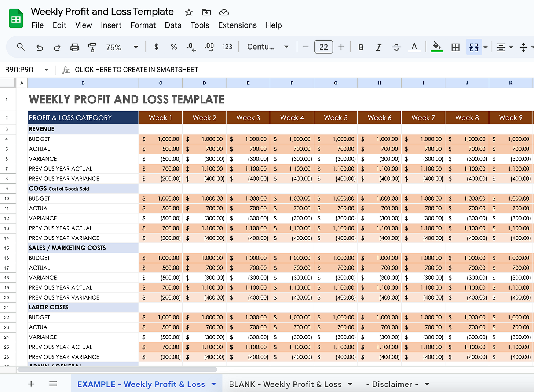Toggle italic formatting
This screenshot has height=392, width=534.
(378, 47)
